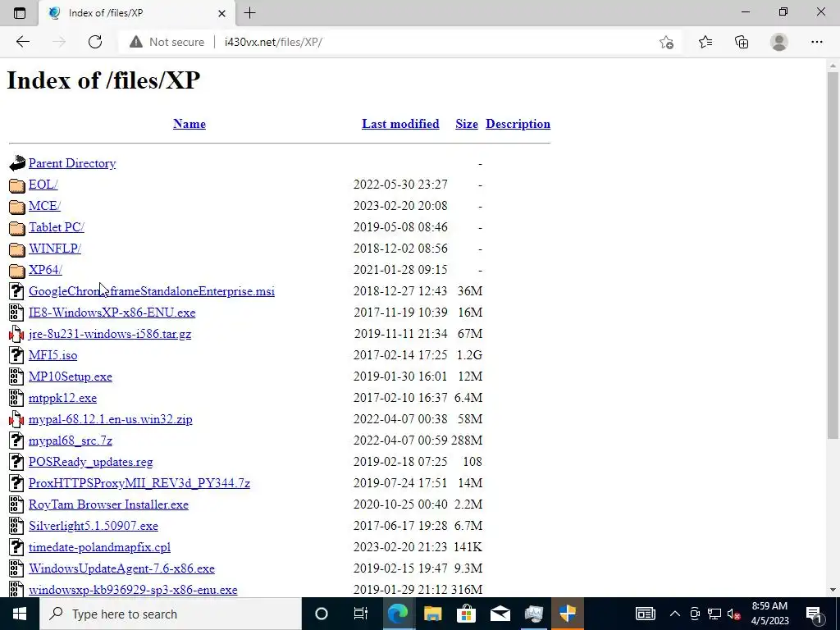Go back to the previous page

tap(22, 42)
